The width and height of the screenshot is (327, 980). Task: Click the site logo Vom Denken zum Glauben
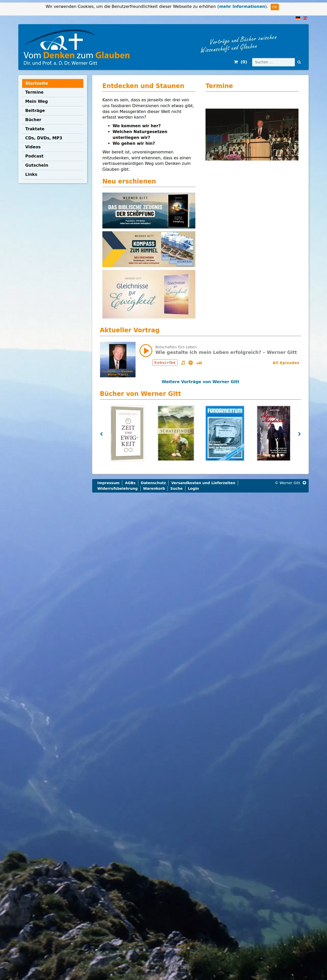tap(76, 48)
